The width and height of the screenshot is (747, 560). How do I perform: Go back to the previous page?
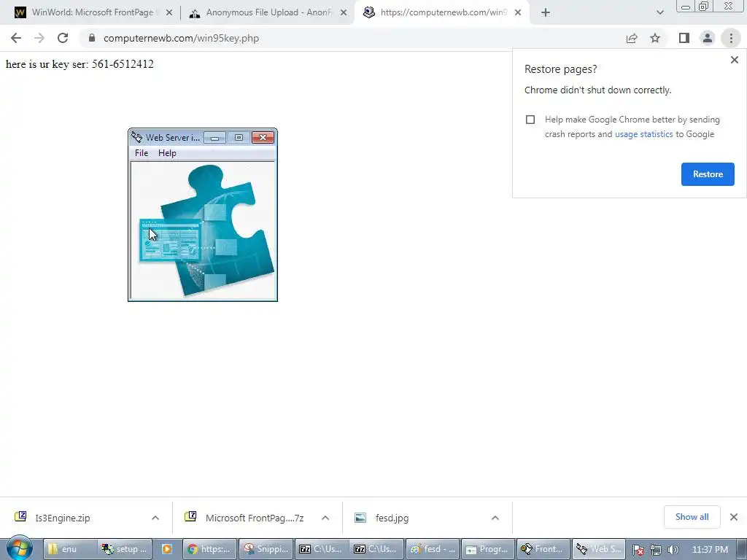coord(16,38)
